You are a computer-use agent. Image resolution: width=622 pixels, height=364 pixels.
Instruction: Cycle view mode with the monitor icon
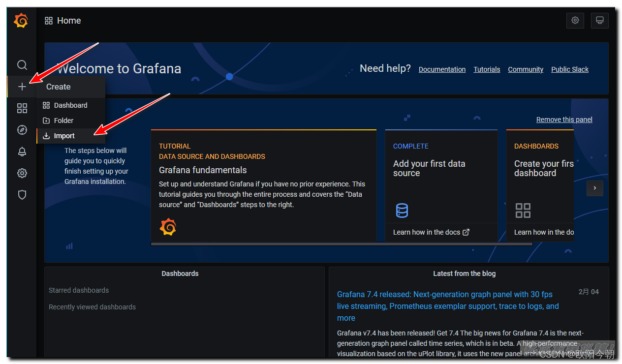click(600, 21)
